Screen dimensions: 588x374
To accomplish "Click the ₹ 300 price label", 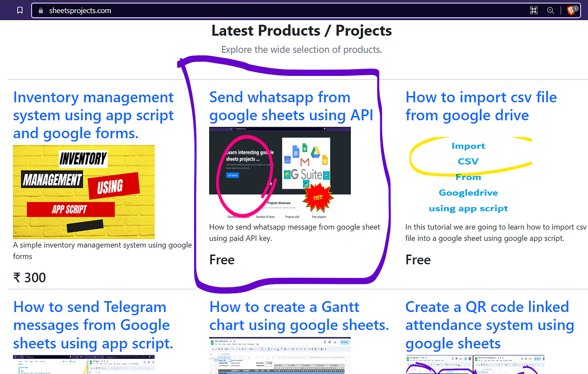I will (x=29, y=278).
